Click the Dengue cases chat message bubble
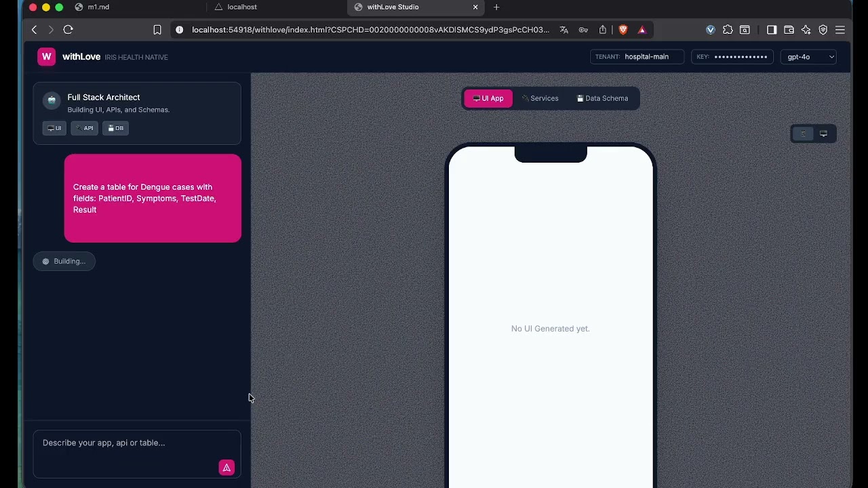This screenshot has width=868, height=488. pyautogui.click(x=153, y=199)
